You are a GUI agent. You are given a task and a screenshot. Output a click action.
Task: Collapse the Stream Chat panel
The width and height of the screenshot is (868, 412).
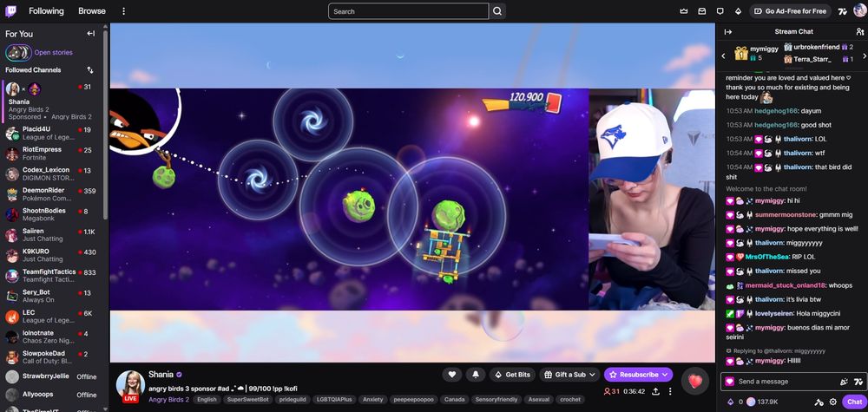[728, 32]
